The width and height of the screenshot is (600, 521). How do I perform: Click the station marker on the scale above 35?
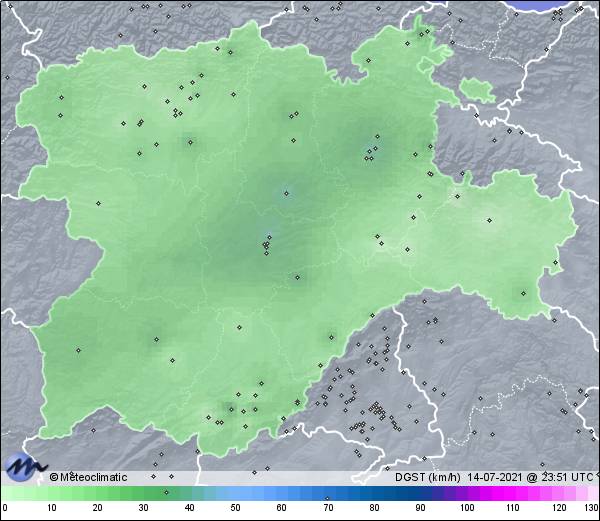click(x=166, y=492)
